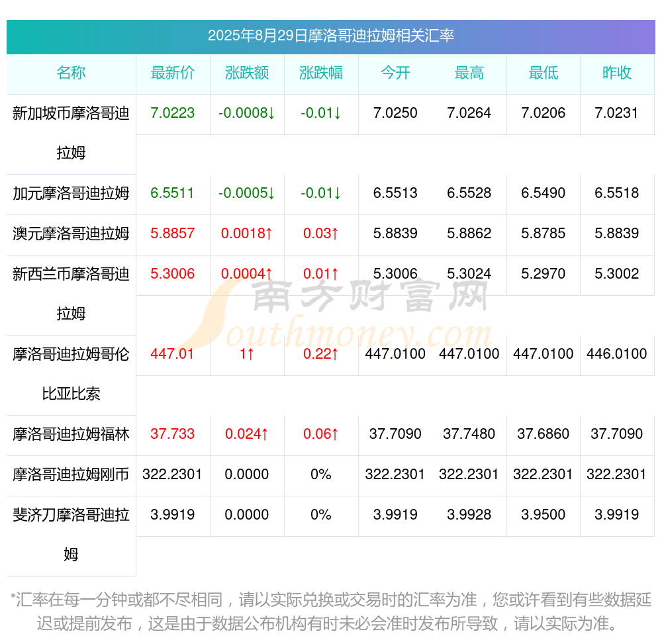Click high value 5.8862
Viewport: 662px width, 644px height.
469,234
